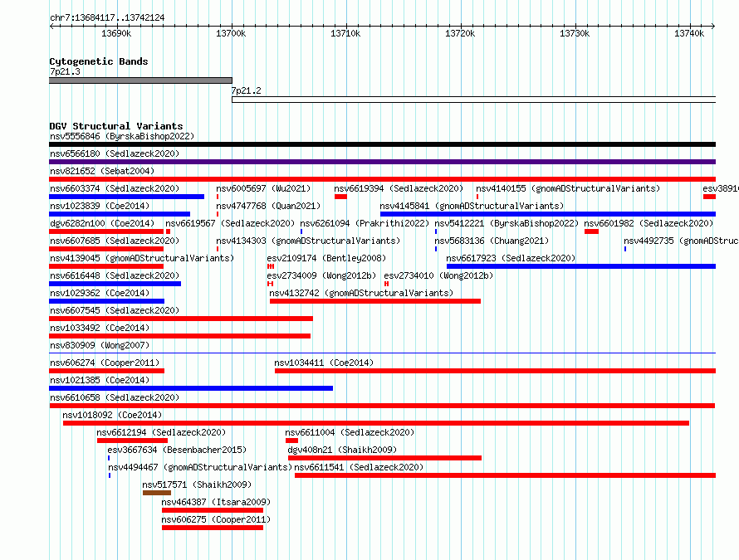Click the 13720k ruler position label
Viewport: 739px width, 560px height.
pyautogui.click(x=459, y=33)
